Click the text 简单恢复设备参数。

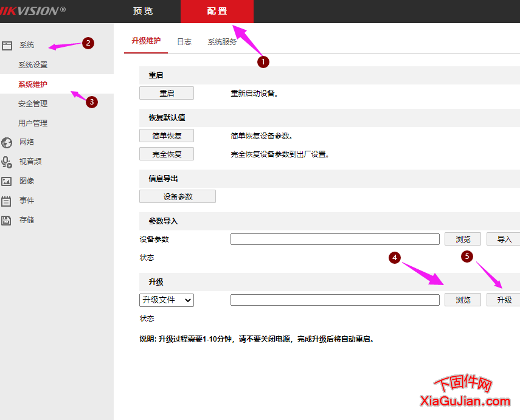[262, 136]
